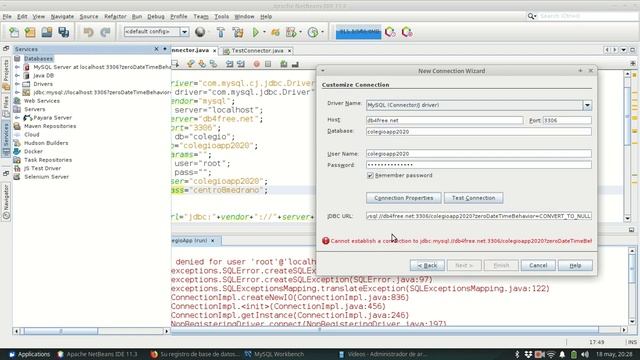Open the Refactor menu
640x360 pixels.
(115, 16)
